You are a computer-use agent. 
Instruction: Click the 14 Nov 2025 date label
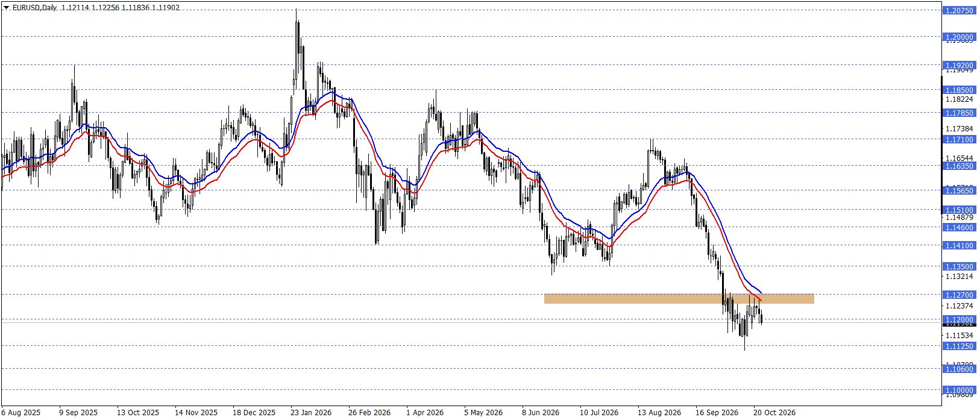pyautogui.click(x=196, y=413)
